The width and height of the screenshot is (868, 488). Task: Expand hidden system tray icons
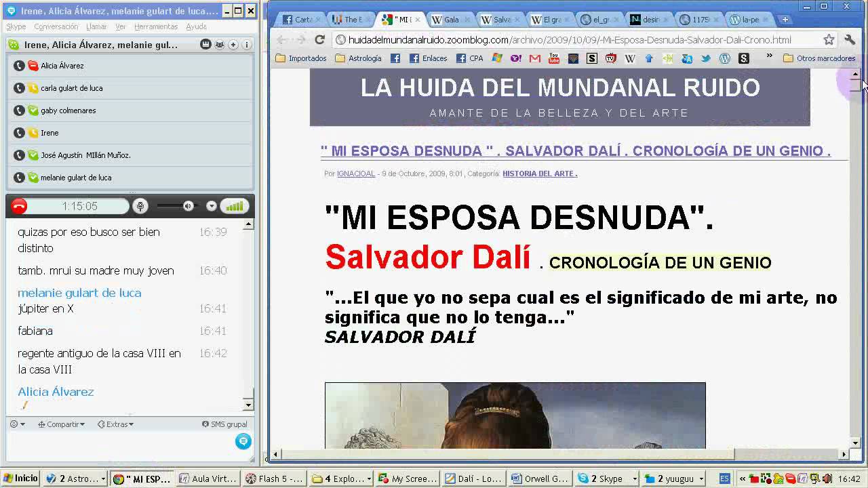click(743, 479)
